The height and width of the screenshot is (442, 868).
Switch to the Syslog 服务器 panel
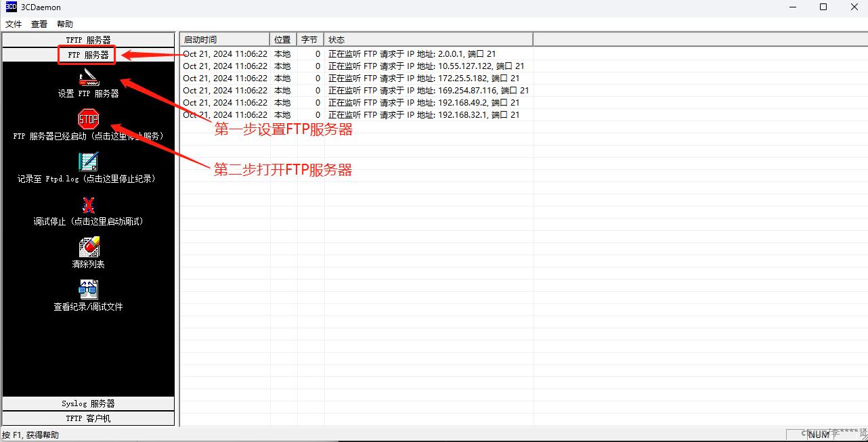click(89, 403)
